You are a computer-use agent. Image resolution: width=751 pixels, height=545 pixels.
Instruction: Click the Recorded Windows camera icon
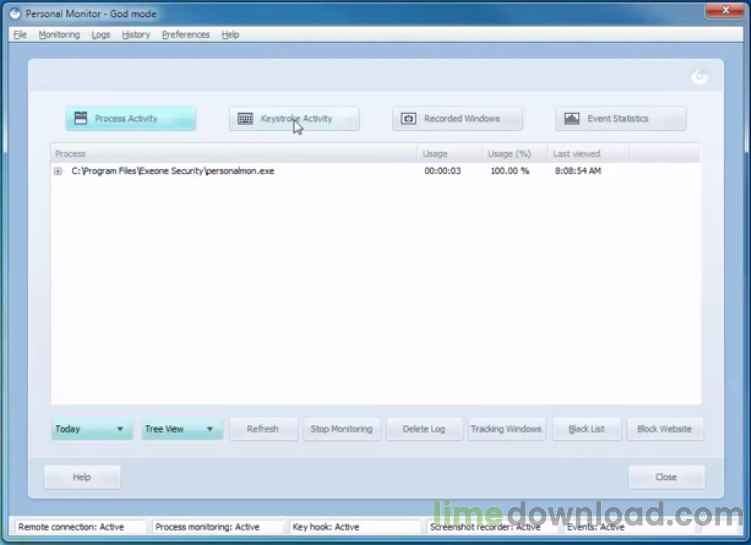coord(408,119)
